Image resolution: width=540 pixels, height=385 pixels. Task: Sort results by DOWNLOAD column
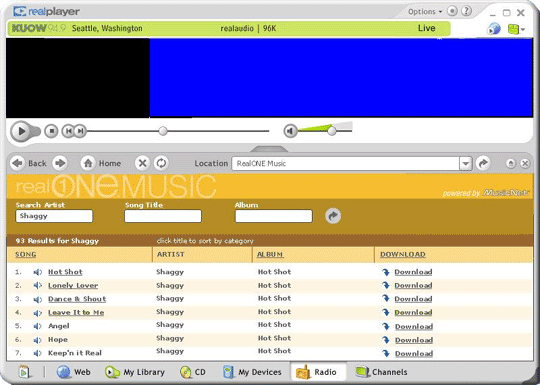click(x=403, y=254)
